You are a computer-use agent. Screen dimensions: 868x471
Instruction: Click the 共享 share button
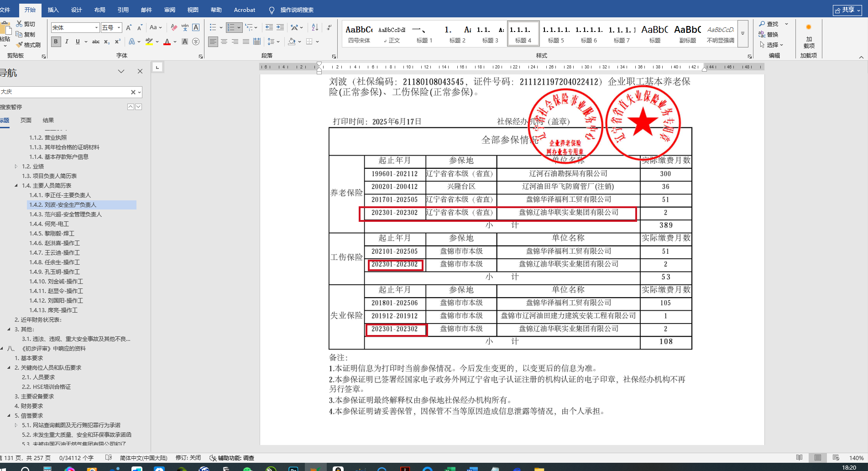click(x=847, y=10)
